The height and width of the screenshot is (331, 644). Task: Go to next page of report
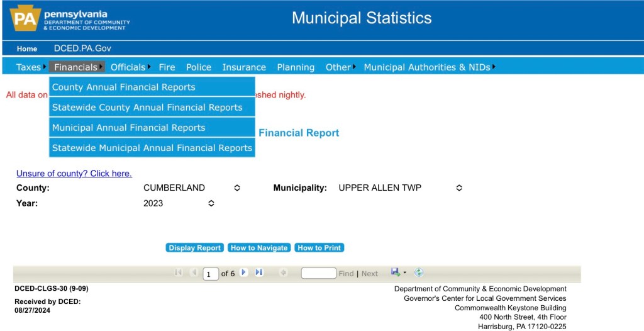click(x=243, y=272)
